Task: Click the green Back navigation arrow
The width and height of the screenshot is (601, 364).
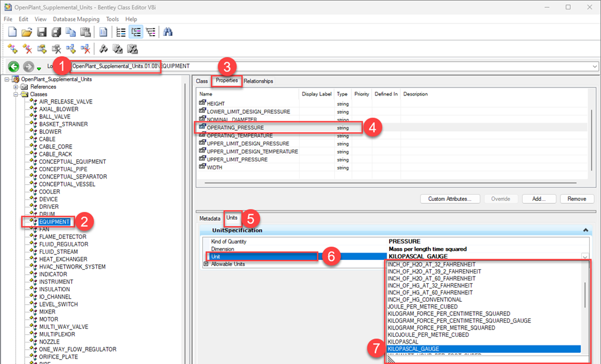Action: pos(14,67)
